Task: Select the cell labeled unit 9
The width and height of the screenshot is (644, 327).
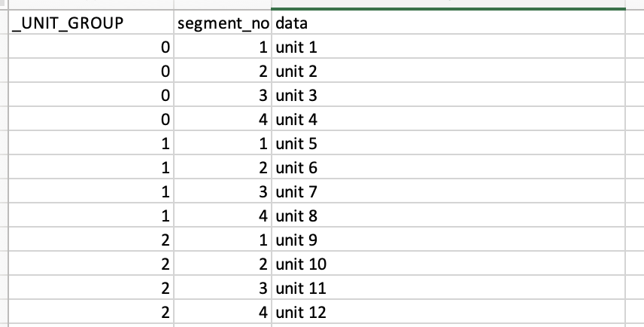Action: (448, 239)
